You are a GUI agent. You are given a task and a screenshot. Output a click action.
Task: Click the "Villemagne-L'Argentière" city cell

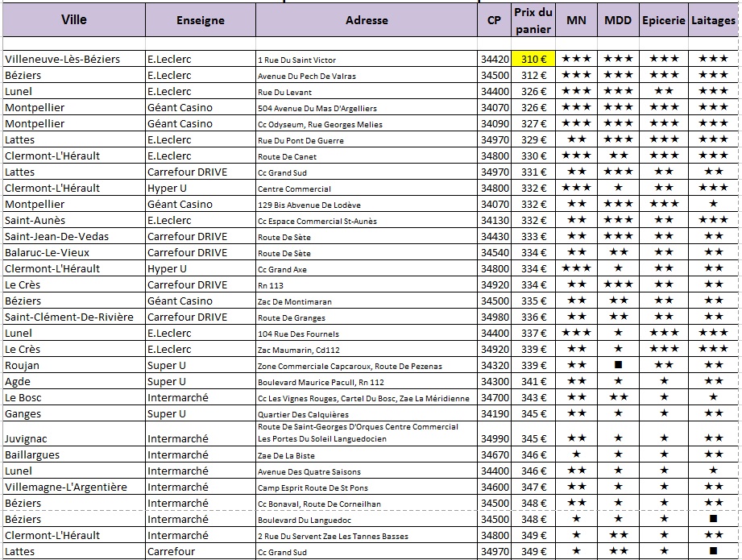[x=74, y=487]
